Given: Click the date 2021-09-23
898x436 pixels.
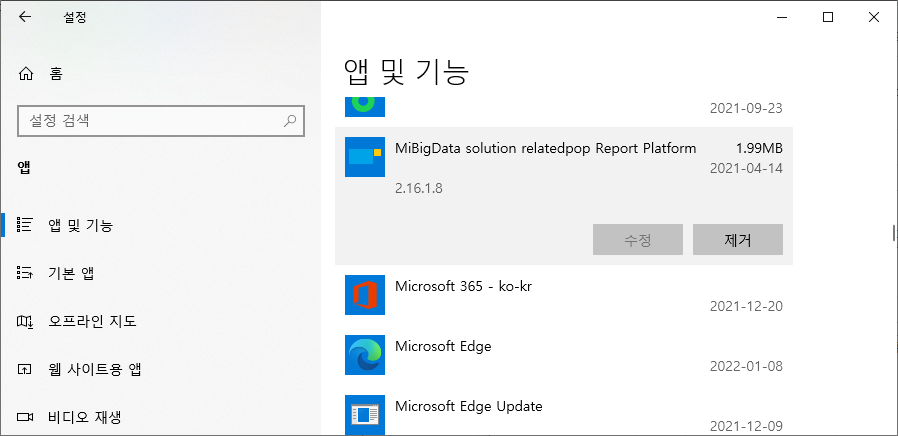Looking at the screenshot, I should [x=746, y=108].
